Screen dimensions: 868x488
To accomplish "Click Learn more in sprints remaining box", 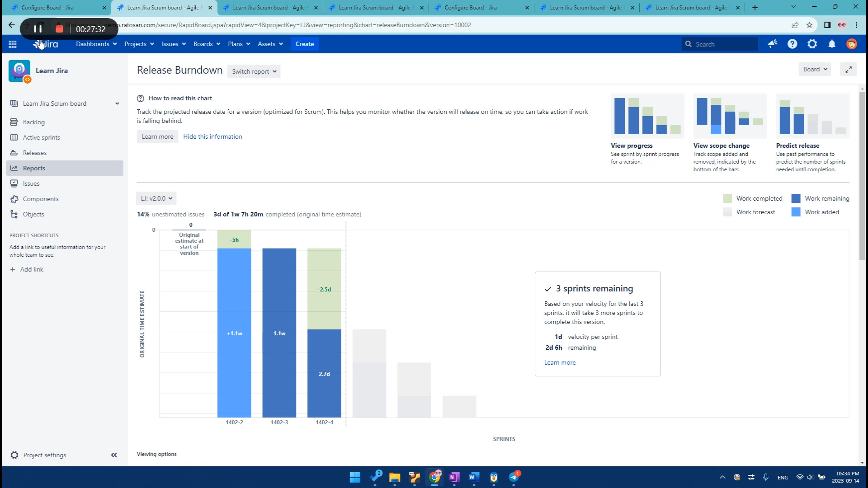I will click(x=560, y=362).
